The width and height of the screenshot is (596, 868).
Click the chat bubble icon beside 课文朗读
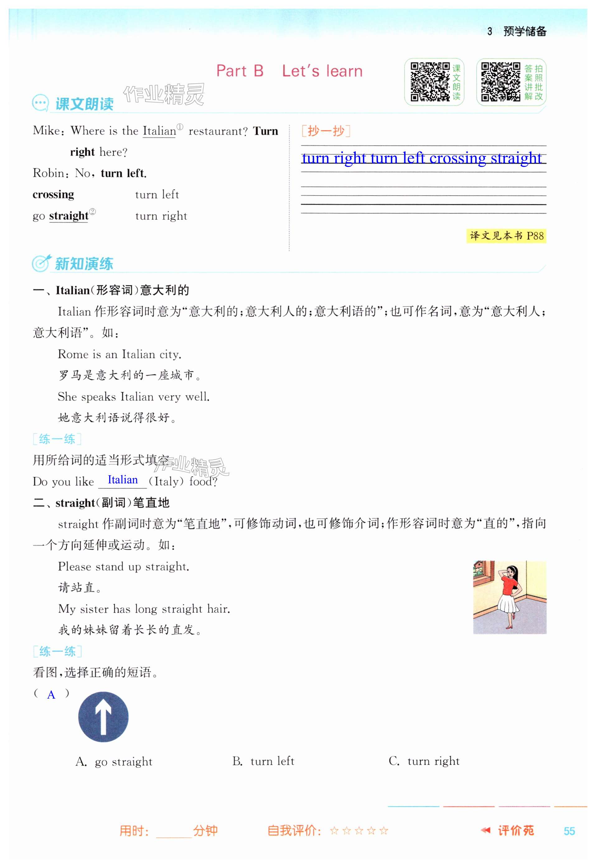(40, 103)
